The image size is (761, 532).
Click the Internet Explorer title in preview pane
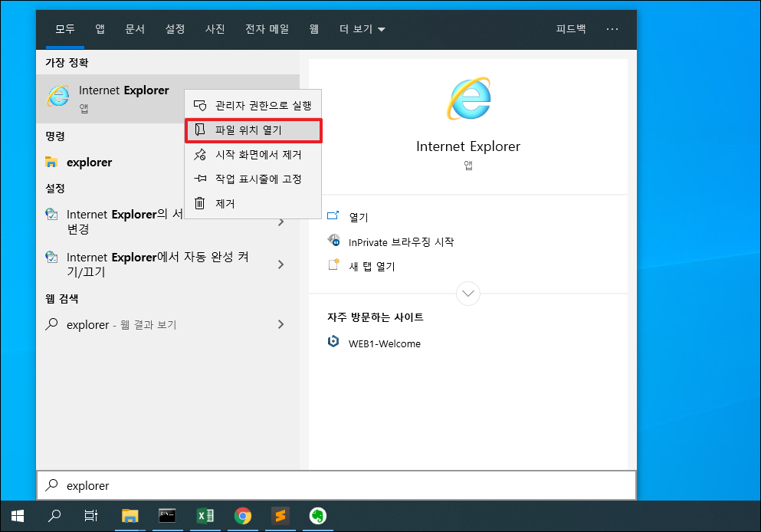point(468,146)
